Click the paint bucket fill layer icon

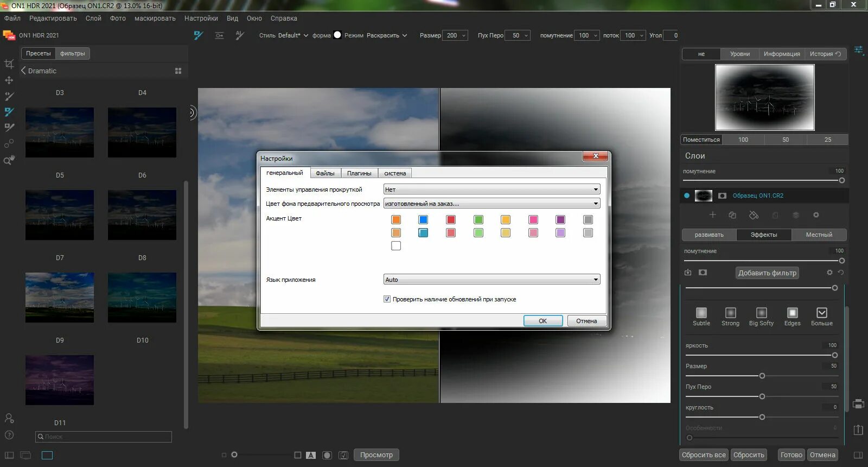(754, 215)
